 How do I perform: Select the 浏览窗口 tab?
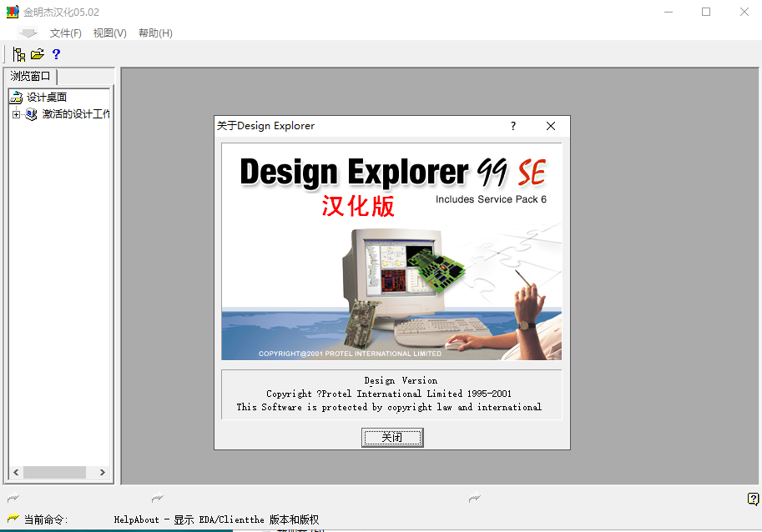31,77
